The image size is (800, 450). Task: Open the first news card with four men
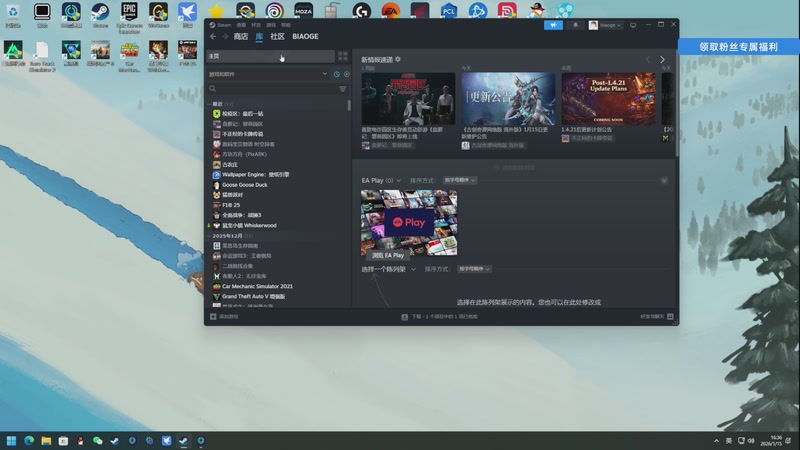click(408, 98)
